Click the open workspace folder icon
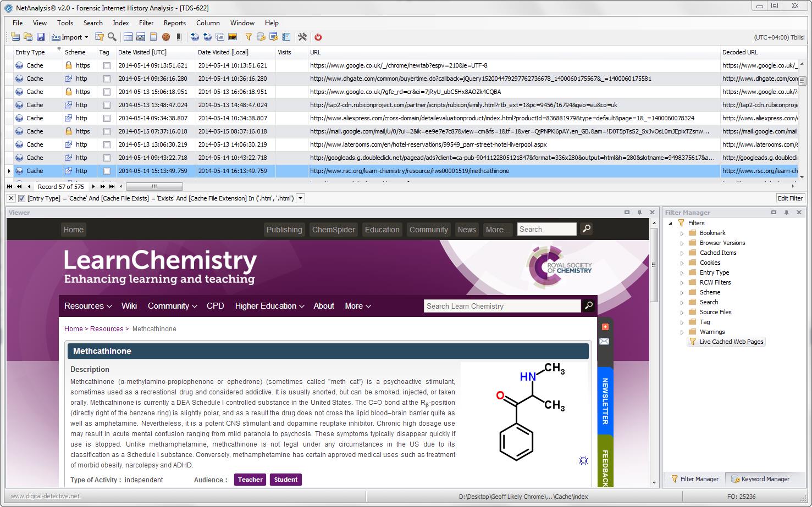The height and width of the screenshot is (507, 812). point(28,37)
